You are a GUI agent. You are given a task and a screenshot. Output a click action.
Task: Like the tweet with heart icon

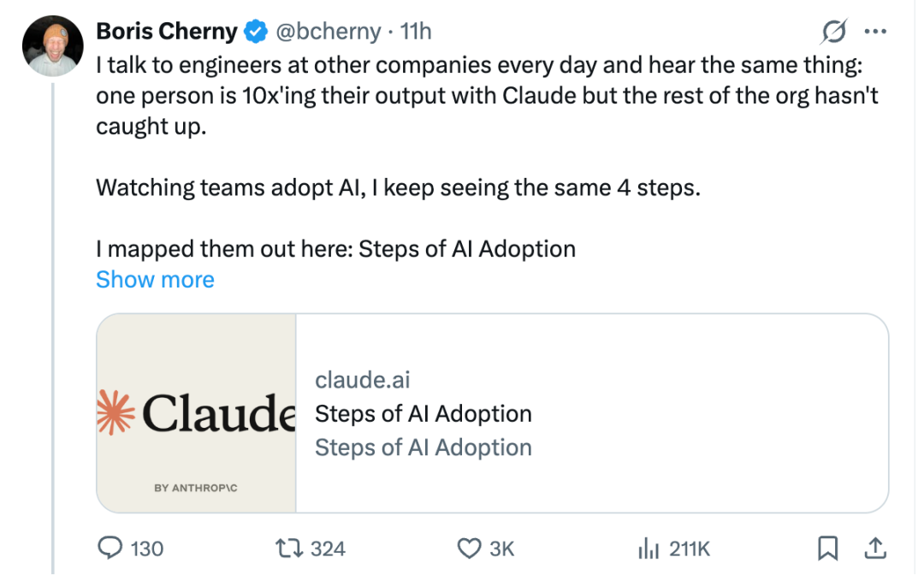[469, 548]
